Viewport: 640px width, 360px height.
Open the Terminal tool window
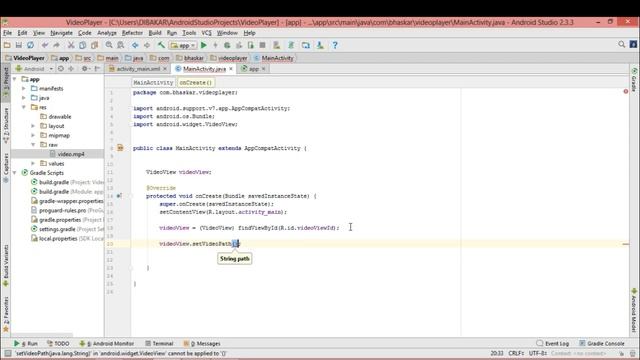pos(159,344)
